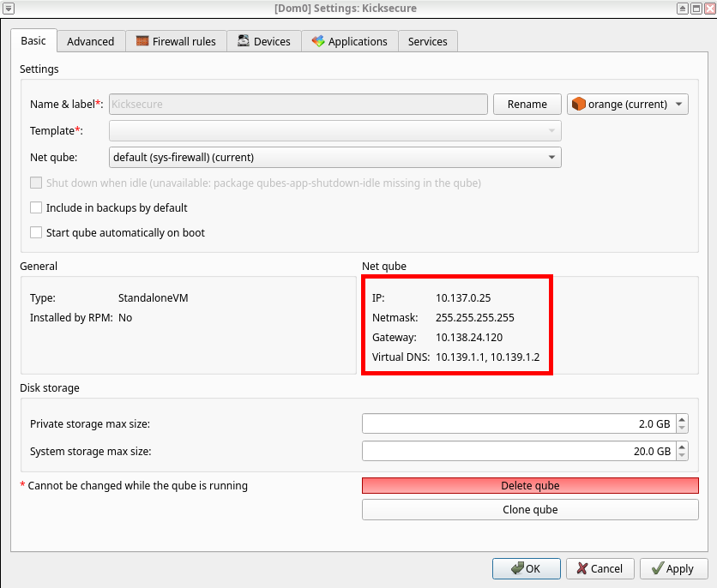717x588 pixels.
Task: Switch to the Devices tab
Action: click(x=264, y=41)
